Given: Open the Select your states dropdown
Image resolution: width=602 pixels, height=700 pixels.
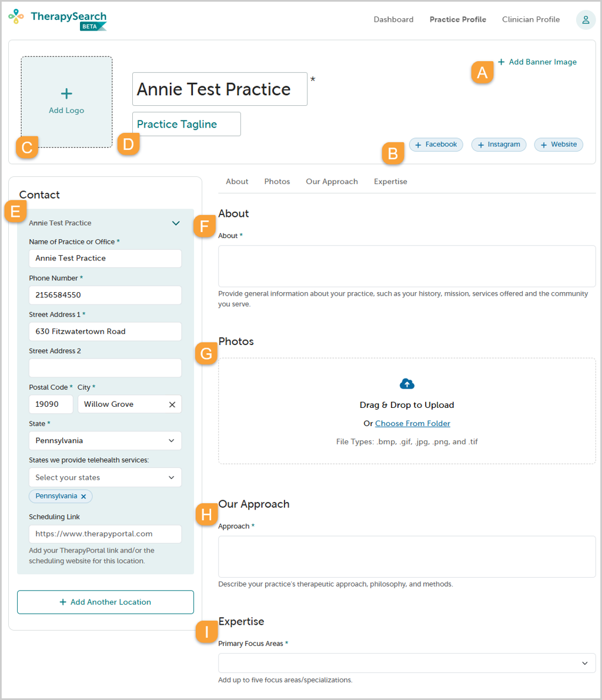Looking at the screenshot, I should click(x=105, y=477).
